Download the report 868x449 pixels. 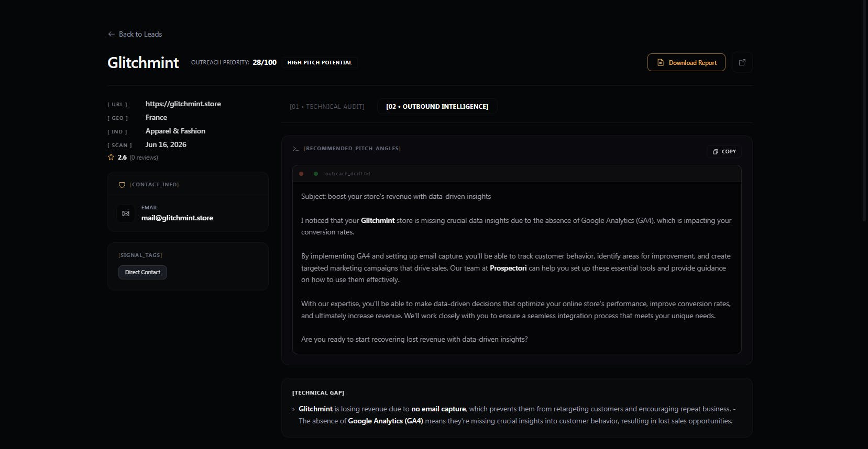click(x=686, y=62)
